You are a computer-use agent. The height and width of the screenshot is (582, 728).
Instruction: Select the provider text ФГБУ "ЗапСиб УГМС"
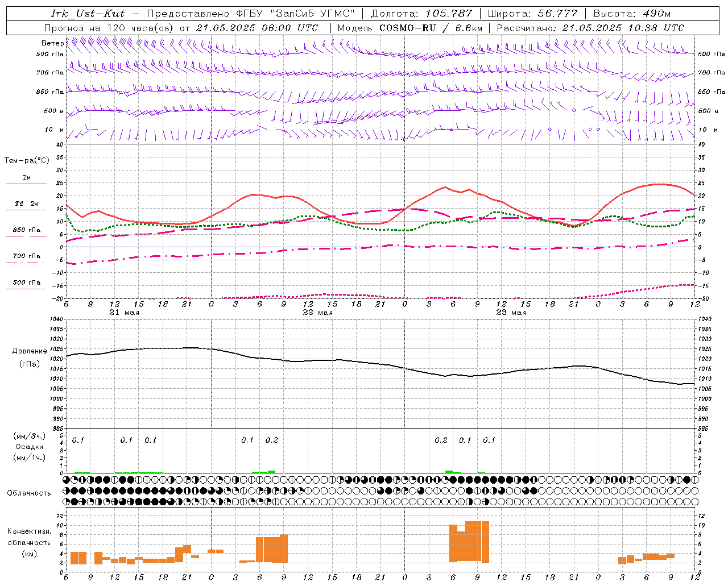pyautogui.click(x=295, y=14)
